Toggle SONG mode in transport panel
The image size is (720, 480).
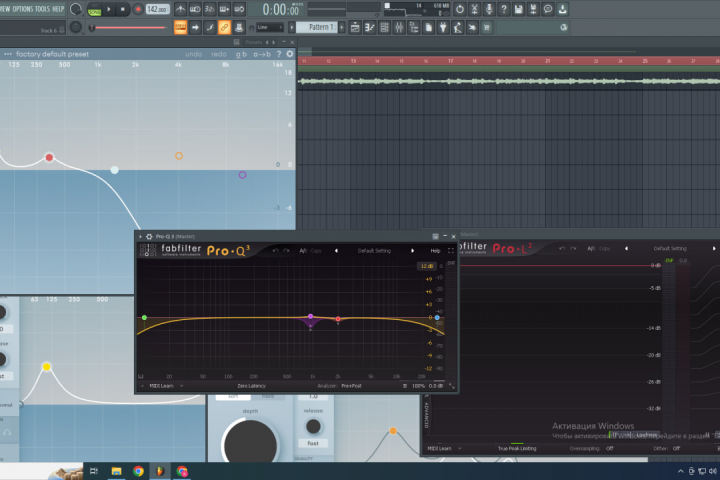coord(94,9)
